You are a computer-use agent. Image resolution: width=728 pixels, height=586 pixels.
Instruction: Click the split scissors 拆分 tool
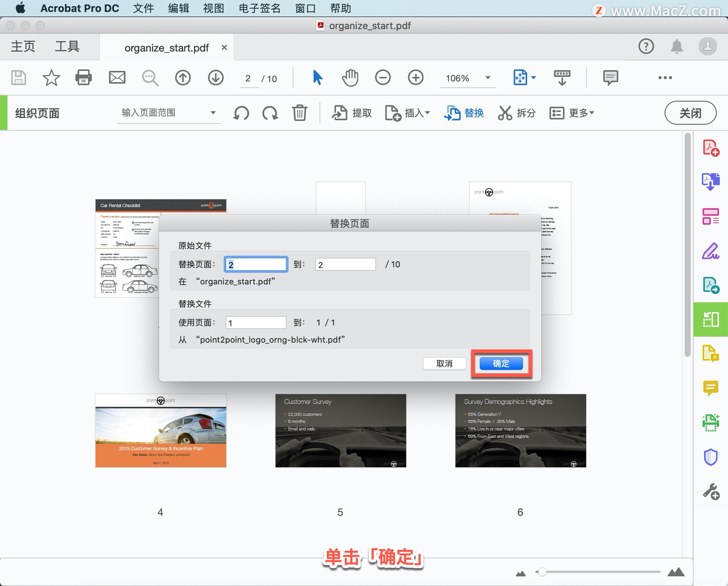pyautogui.click(x=516, y=113)
